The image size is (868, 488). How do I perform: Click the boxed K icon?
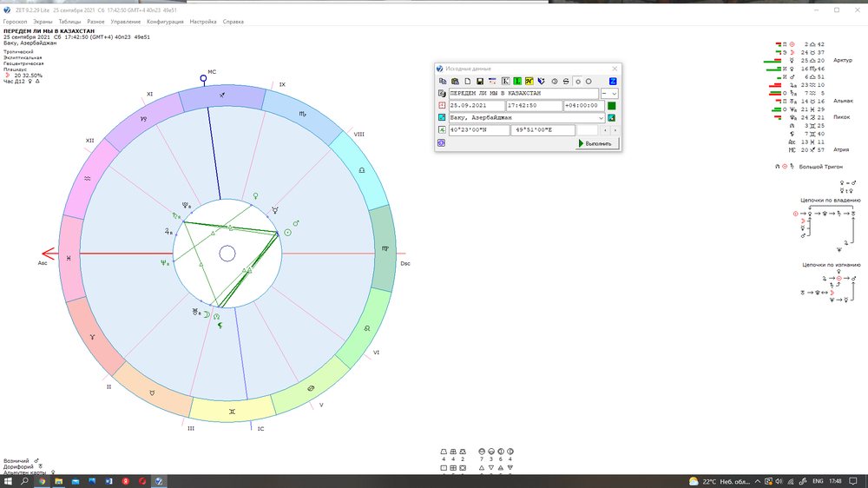pyautogui.click(x=505, y=82)
